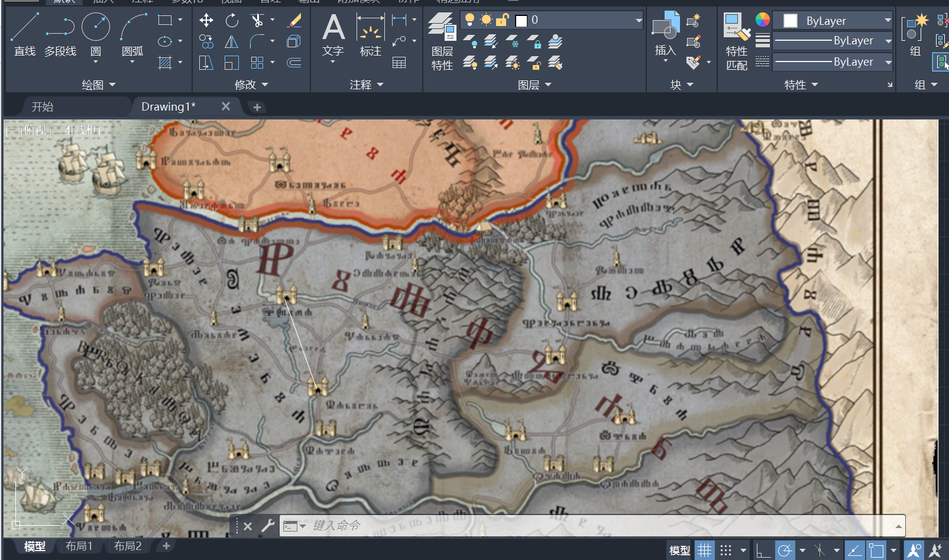The image size is (949, 560).
Task: Expand the Layers (图层) panel
Action: [x=535, y=85]
